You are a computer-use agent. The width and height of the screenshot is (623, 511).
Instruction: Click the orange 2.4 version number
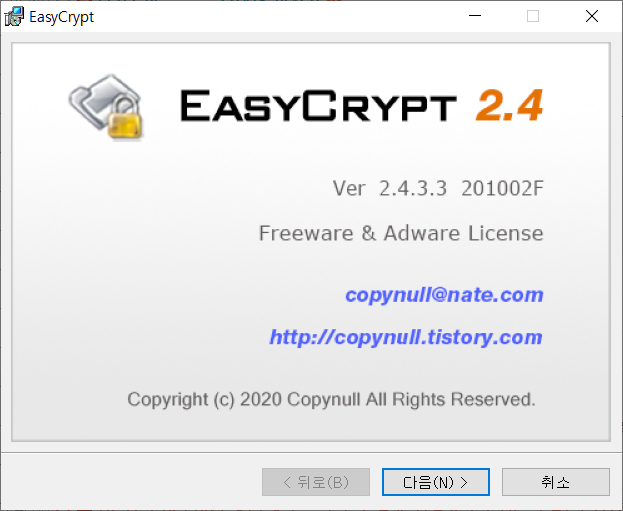tap(510, 105)
